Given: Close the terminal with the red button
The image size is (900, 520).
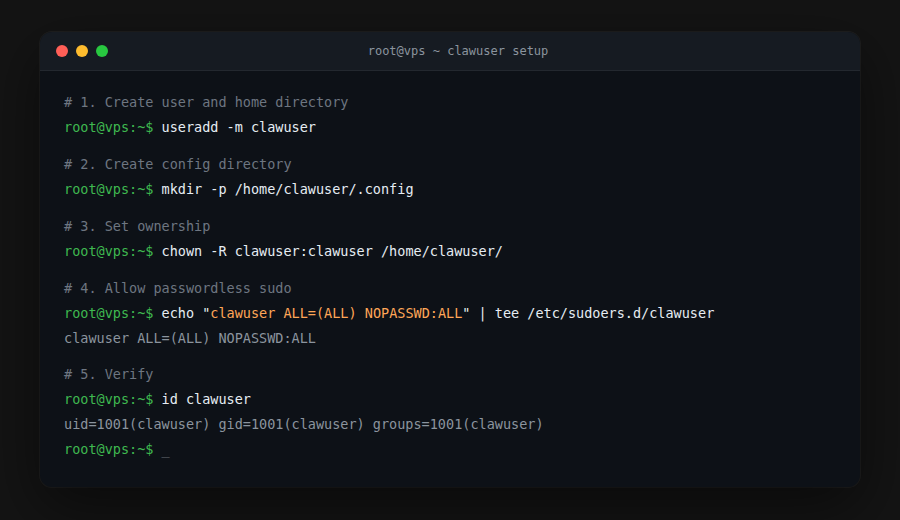Looking at the screenshot, I should point(62,51).
